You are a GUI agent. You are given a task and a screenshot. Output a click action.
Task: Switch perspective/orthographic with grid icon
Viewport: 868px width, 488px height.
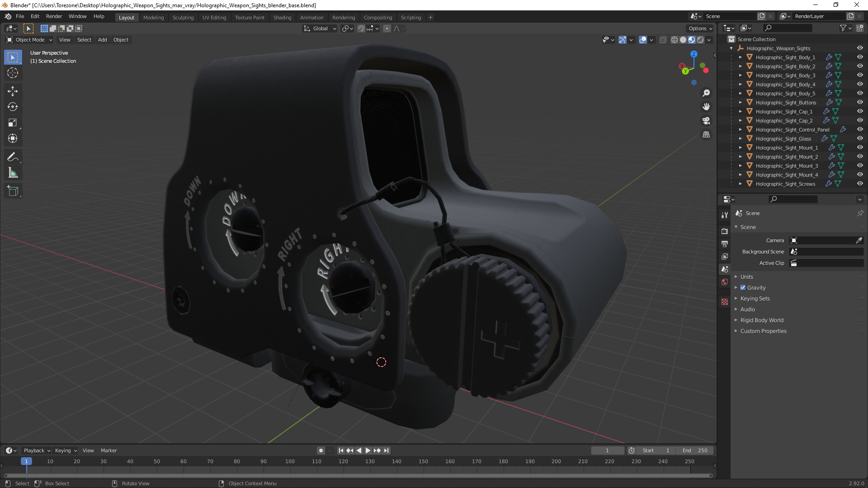[x=706, y=135]
